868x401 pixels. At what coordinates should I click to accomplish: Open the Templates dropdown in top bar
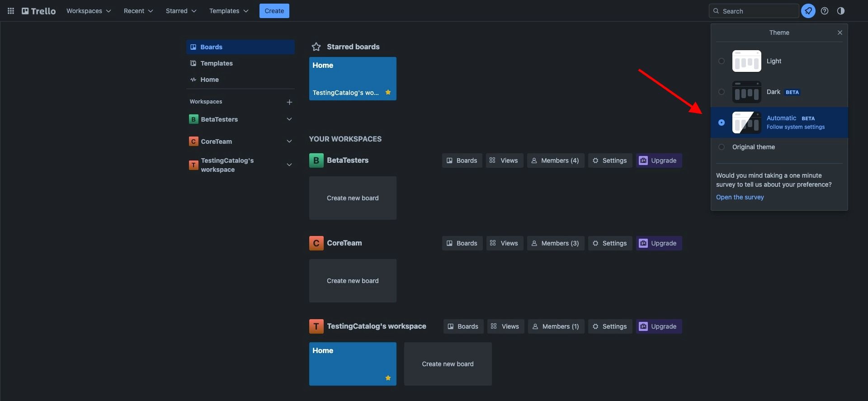[229, 11]
